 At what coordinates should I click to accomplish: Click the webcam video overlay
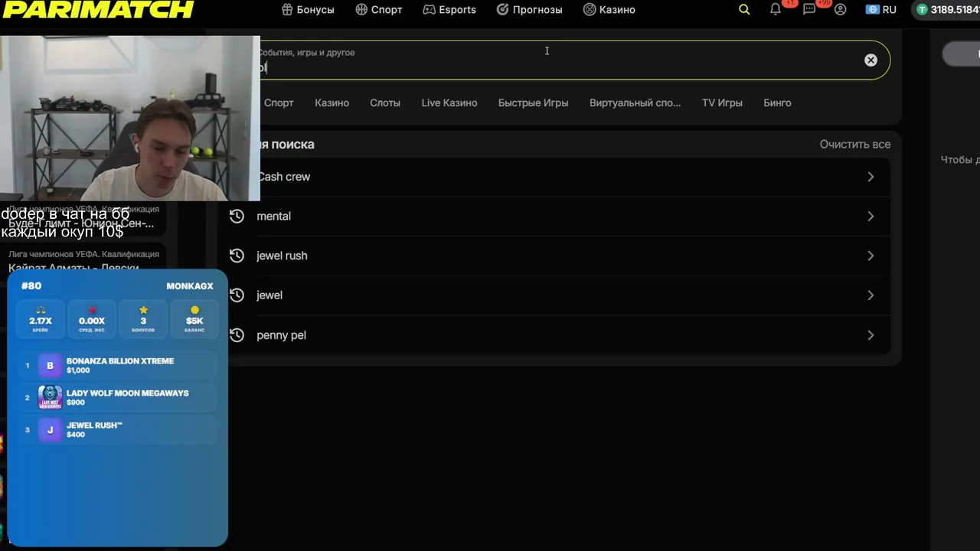point(130,118)
